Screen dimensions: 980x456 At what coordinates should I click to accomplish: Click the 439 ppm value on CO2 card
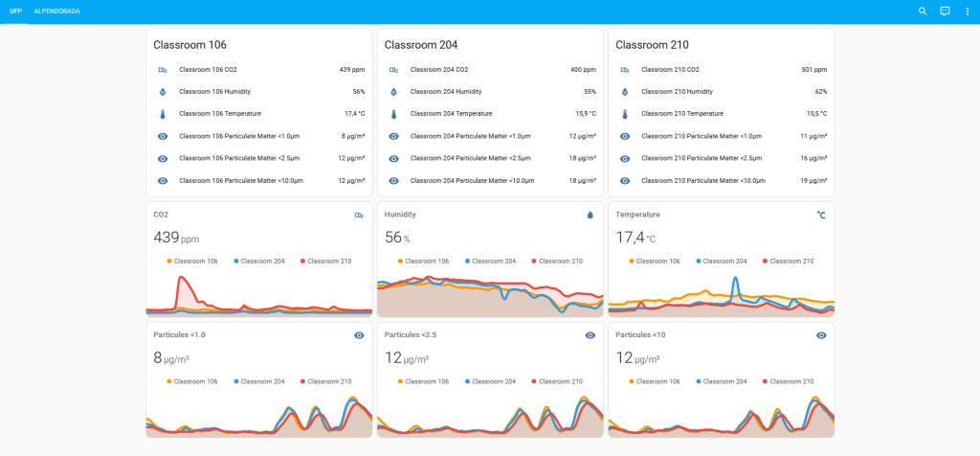click(176, 238)
